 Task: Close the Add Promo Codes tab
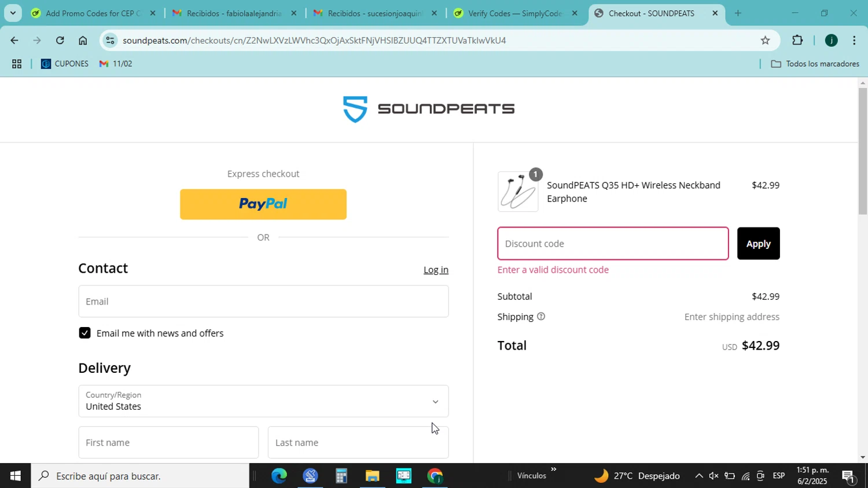click(153, 13)
